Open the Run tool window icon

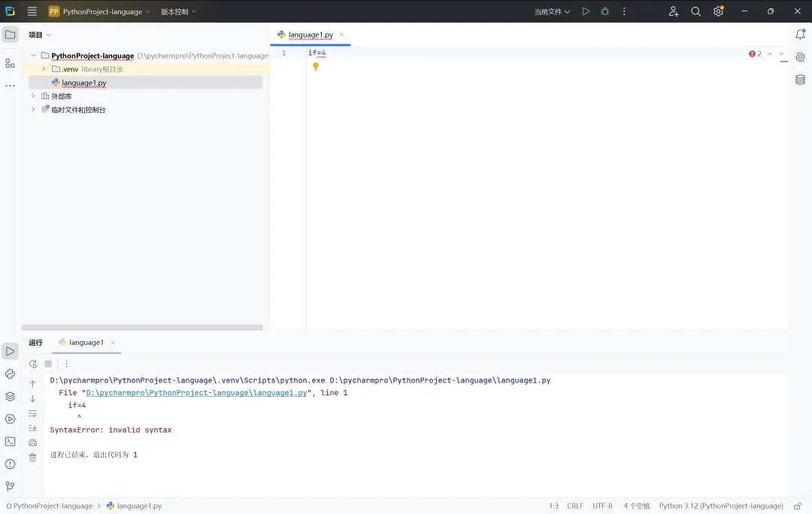tap(10, 351)
